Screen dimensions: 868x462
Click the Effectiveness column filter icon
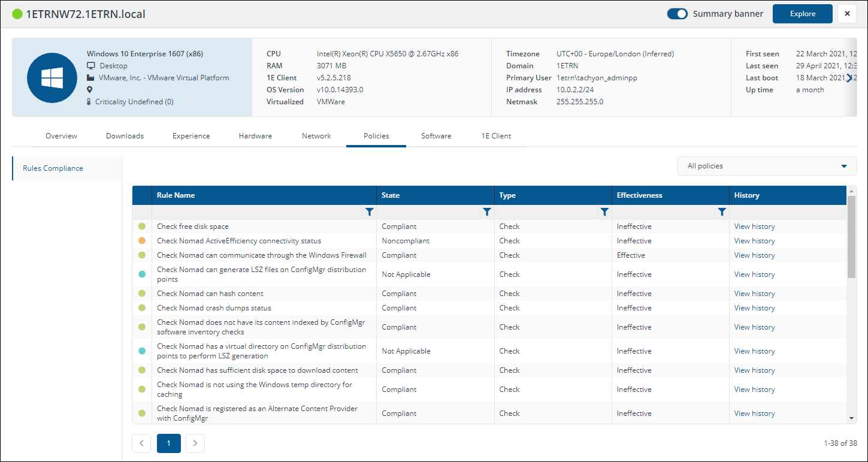pyautogui.click(x=721, y=212)
